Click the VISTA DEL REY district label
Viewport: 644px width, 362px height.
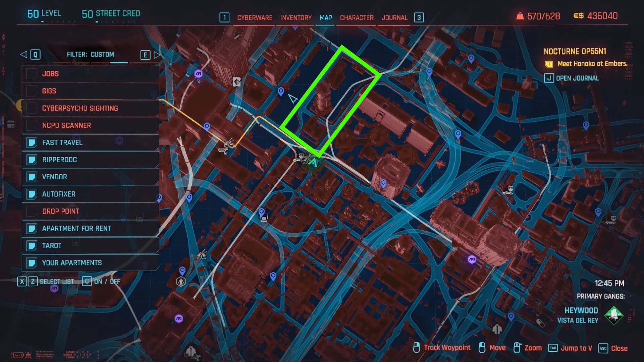pos(578,320)
